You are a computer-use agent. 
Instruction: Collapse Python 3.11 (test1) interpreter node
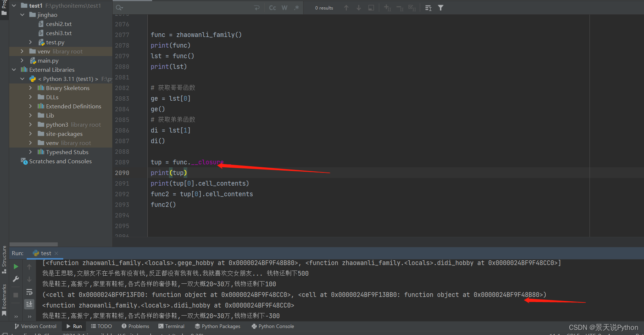click(x=22, y=79)
